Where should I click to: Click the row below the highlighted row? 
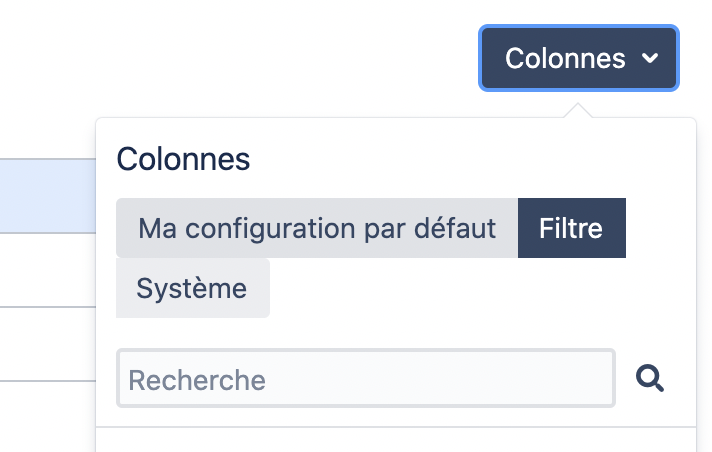[x=47, y=270]
